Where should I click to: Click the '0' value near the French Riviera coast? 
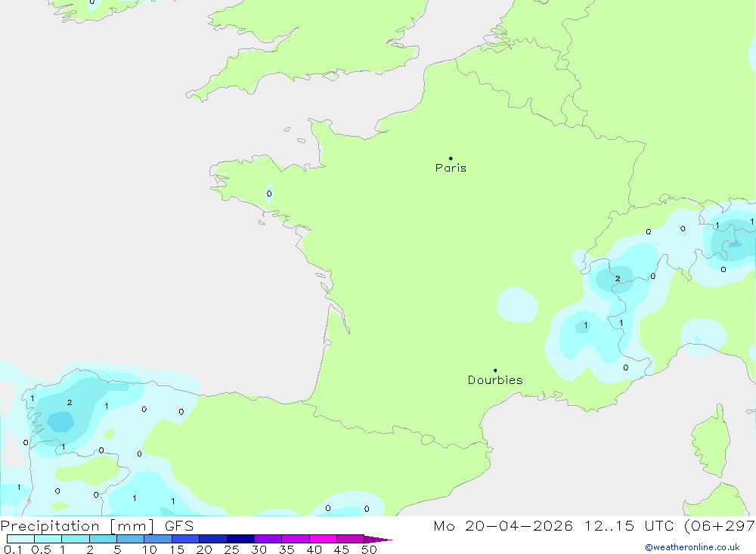(x=626, y=367)
